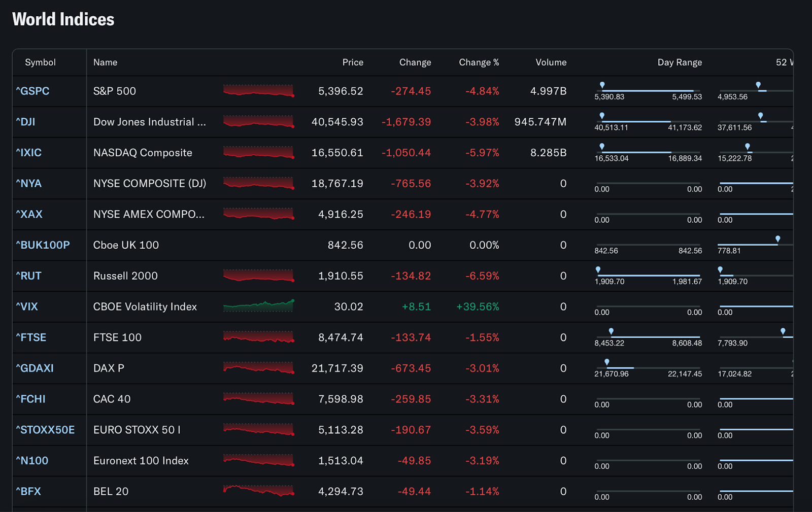Select the EURO STOXX 50 I name

point(137,430)
